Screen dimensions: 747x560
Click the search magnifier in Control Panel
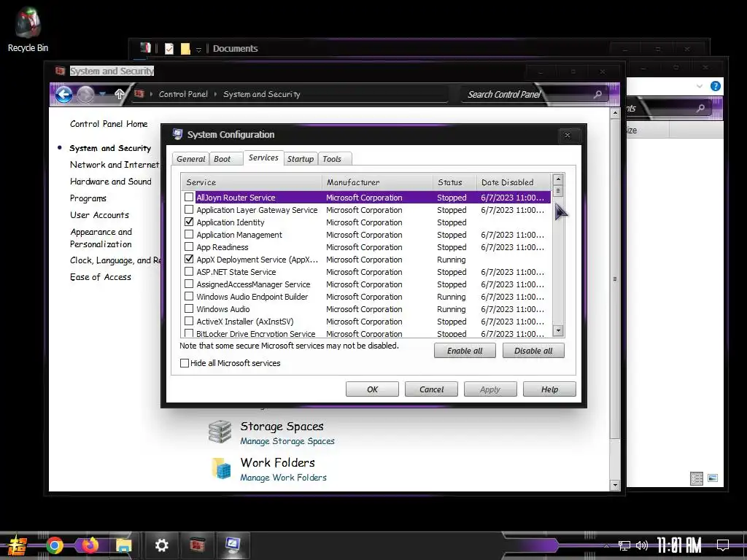point(597,94)
